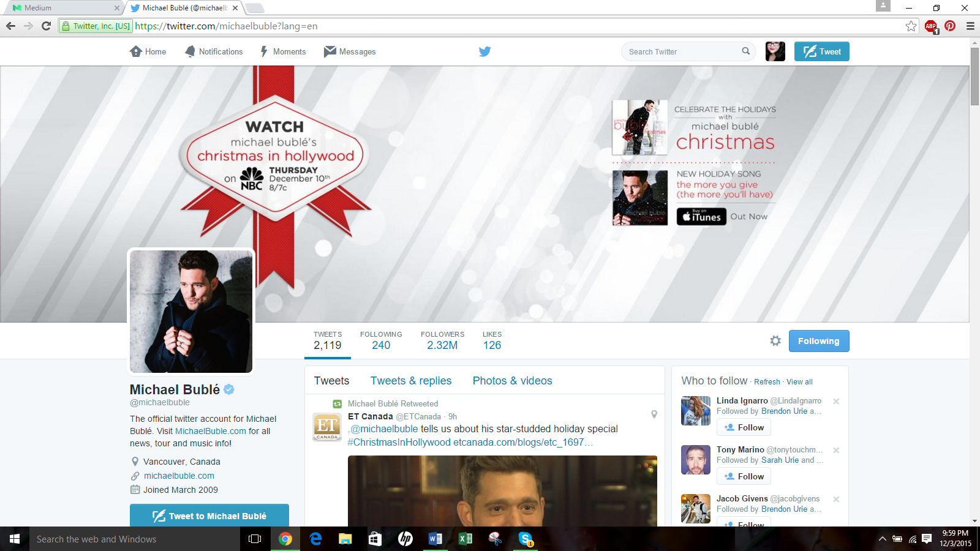
Task: Open Pinterest extension button
Action: (x=950, y=26)
